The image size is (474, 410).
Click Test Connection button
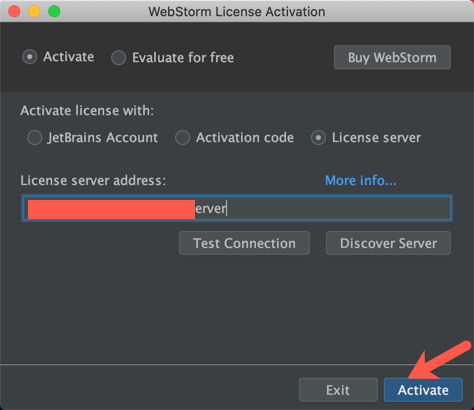[x=244, y=243]
